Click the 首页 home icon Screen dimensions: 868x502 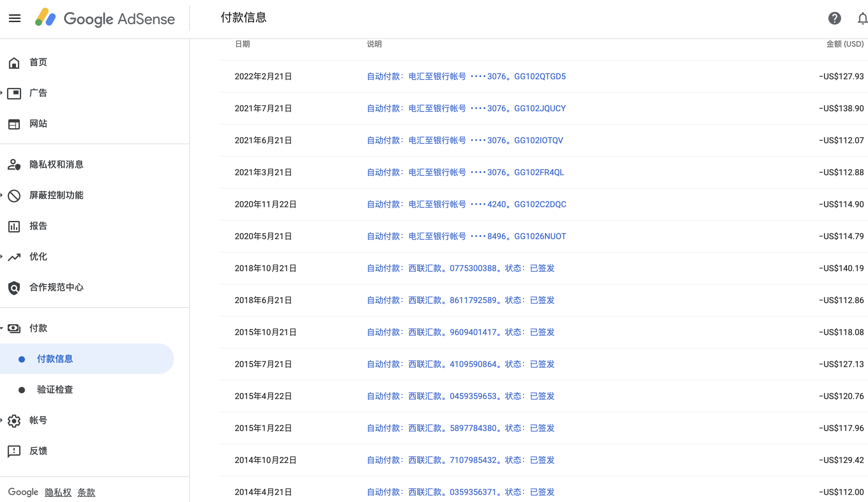(x=14, y=63)
